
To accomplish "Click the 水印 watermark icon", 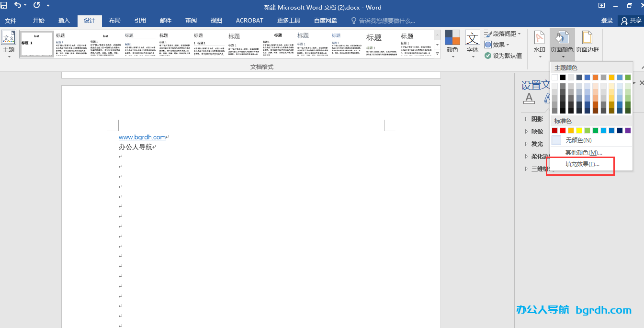I will [x=539, y=42].
